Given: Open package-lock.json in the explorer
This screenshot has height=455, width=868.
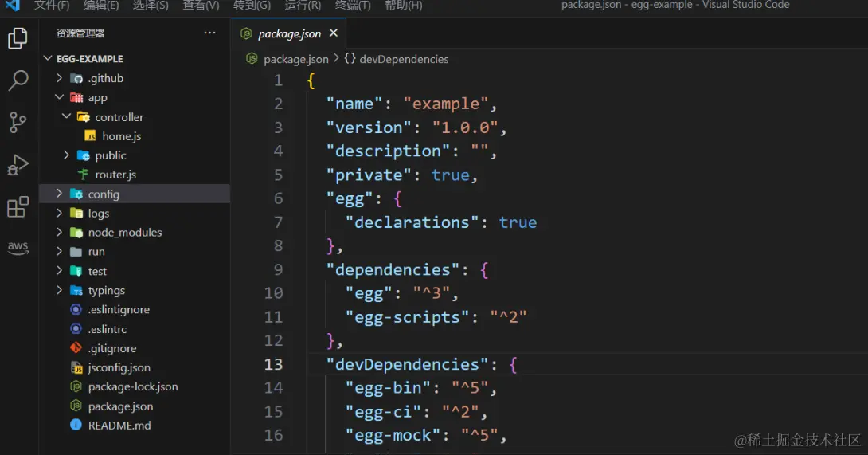Looking at the screenshot, I should click(133, 386).
